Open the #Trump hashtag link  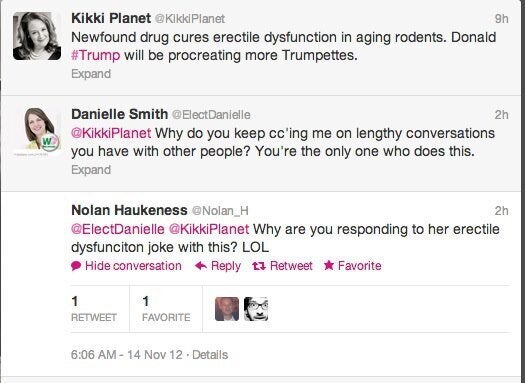click(96, 55)
